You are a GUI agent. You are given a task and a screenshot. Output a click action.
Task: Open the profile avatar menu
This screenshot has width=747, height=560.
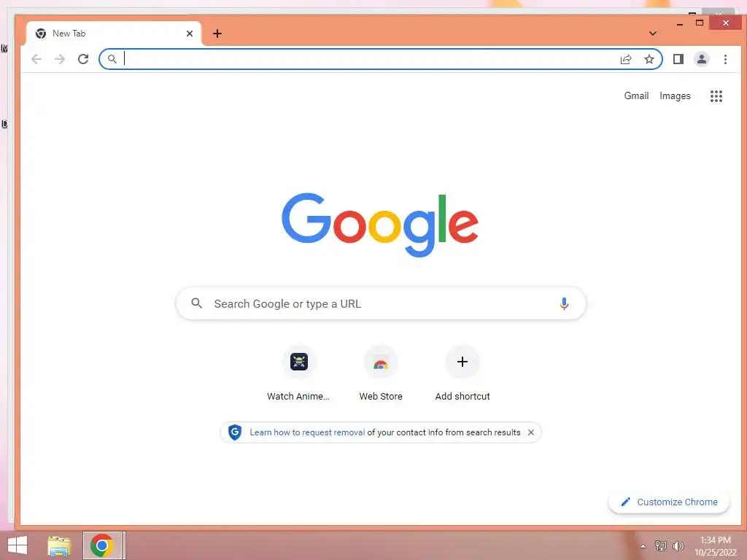pos(701,59)
